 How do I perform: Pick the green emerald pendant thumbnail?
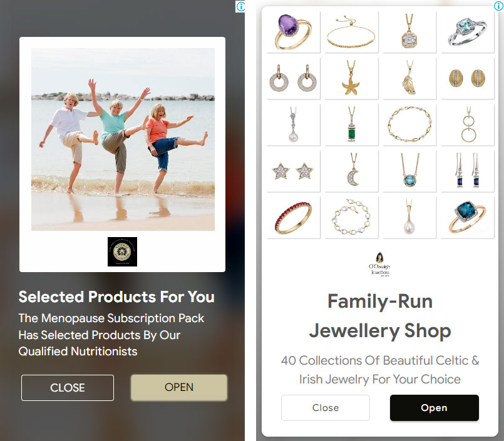click(x=351, y=124)
